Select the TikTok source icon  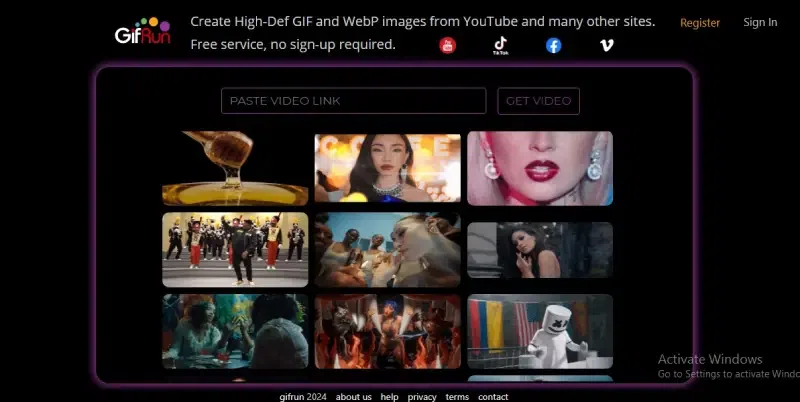tap(501, 45)
